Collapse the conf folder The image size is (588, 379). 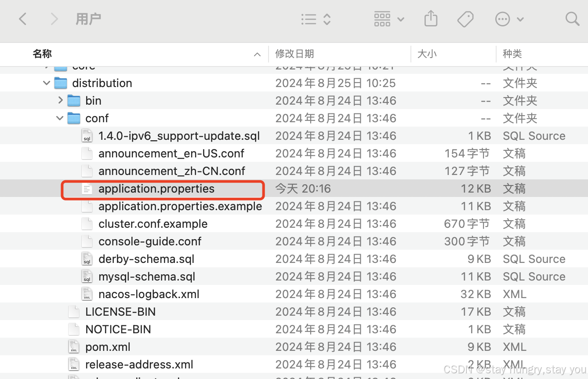pos(60,118)
